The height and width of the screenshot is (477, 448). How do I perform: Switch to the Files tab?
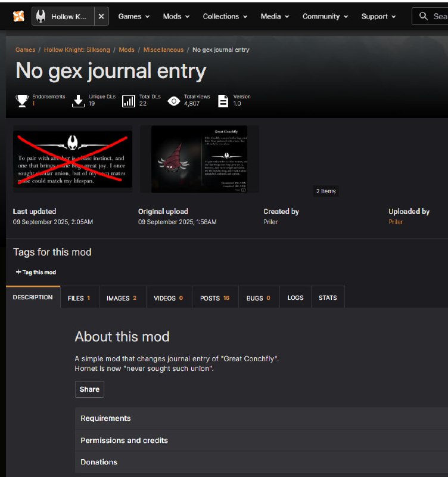click(x=79, y=298)
